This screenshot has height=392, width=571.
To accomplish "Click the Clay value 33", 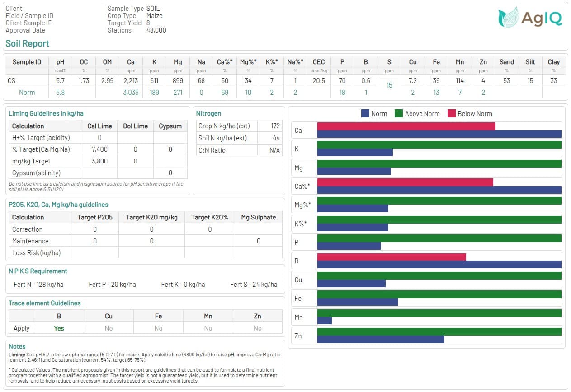I will click(554, 80).
